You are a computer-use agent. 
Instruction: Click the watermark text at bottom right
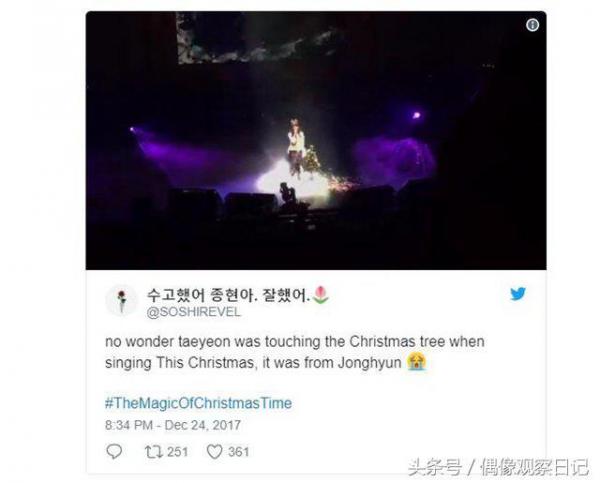498,467
